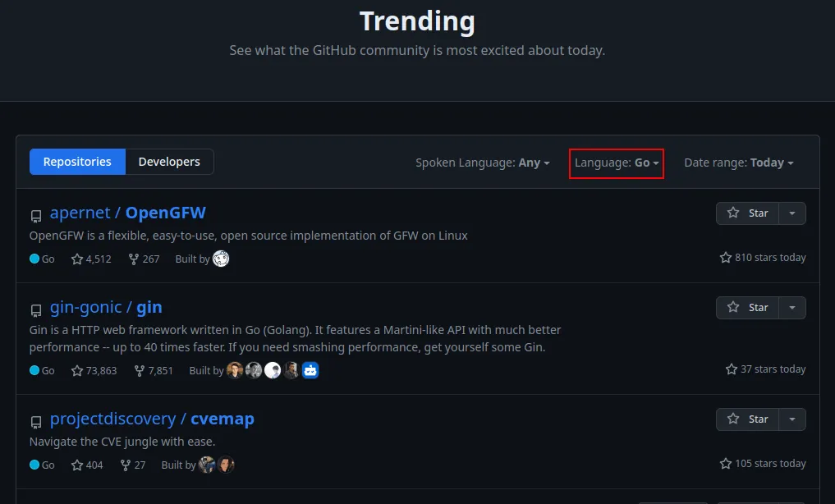Star the gin-gonic/gin repository
The image size is (835, 504).
tap(748, 307)
